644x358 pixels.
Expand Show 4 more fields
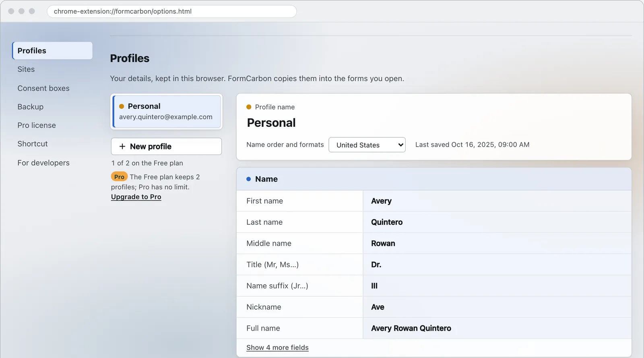click(x=277, y=348)
